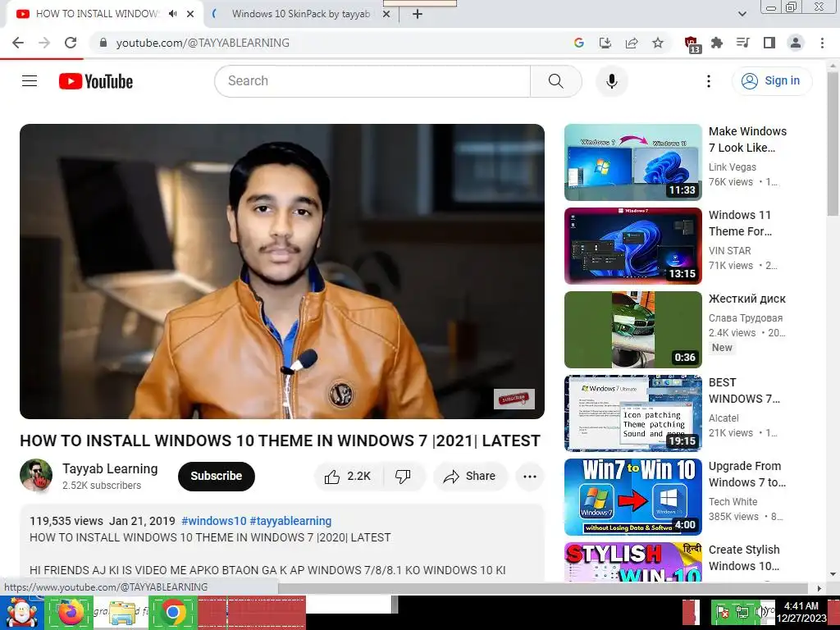Click the taskbar clock 4:41 AM

tap(801, 612)
